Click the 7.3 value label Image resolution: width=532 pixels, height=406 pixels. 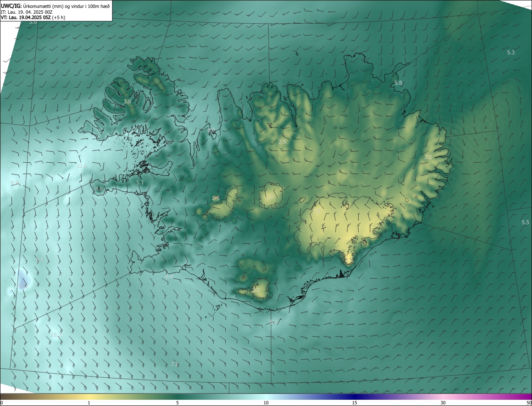pos(174,364)
